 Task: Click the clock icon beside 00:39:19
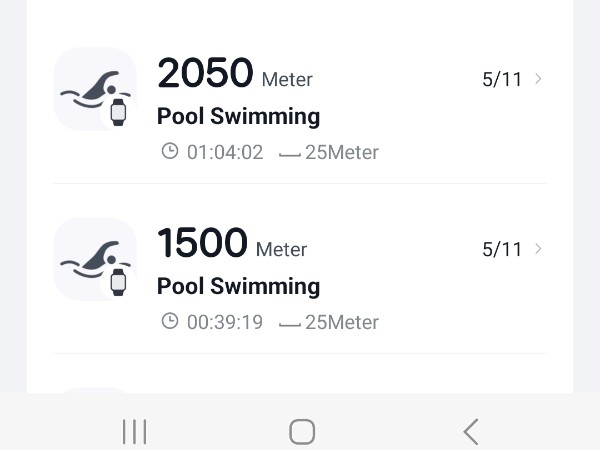click(170, 322)
